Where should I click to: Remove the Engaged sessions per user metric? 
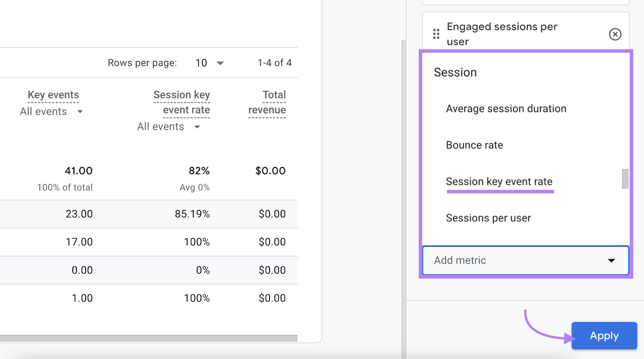[x=615, y=34]
